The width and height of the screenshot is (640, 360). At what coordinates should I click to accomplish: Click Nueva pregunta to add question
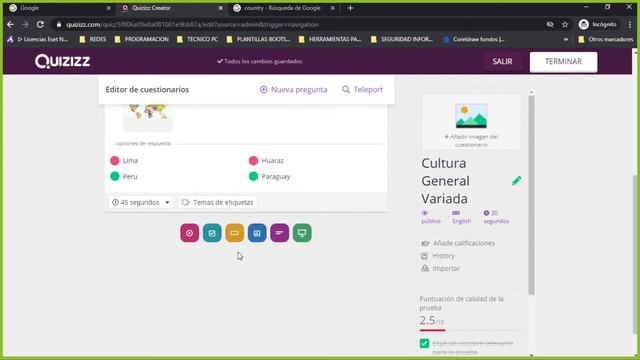[293, 89]
